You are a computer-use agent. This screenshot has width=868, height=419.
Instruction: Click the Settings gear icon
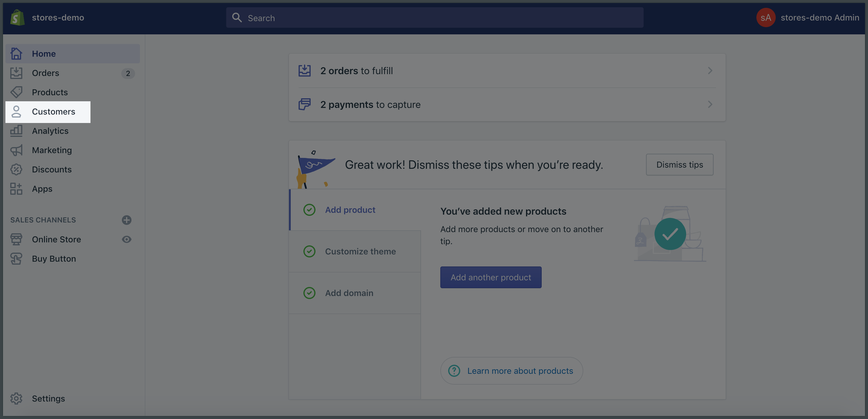click(x=16, y=399)
